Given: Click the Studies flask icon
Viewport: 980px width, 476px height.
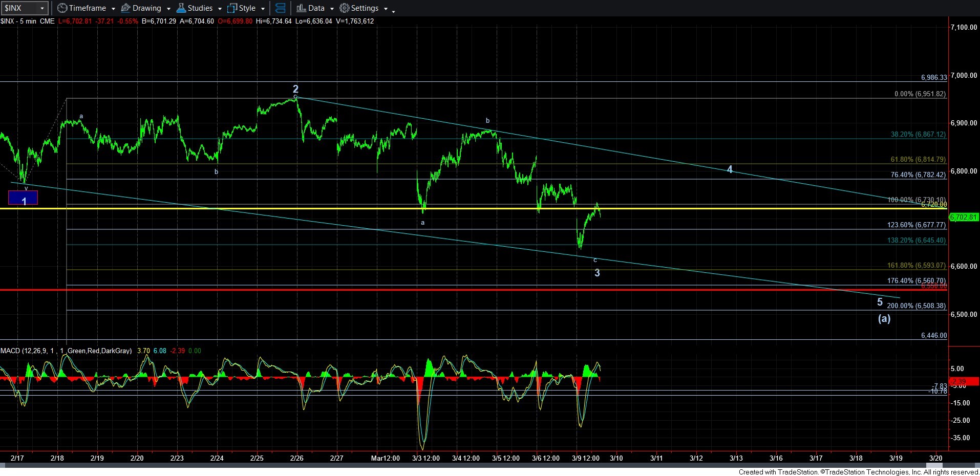Looking at the screenshot, I should (181, 8).
